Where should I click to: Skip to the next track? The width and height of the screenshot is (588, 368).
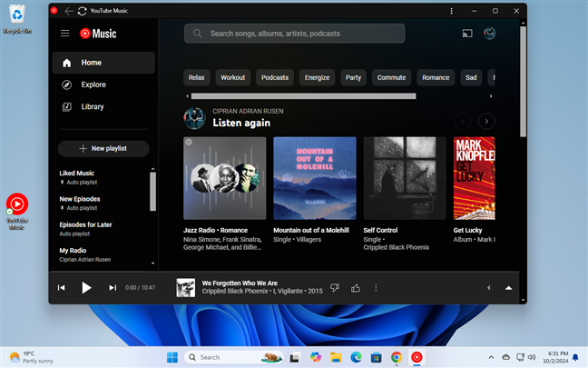coord(113,288)
